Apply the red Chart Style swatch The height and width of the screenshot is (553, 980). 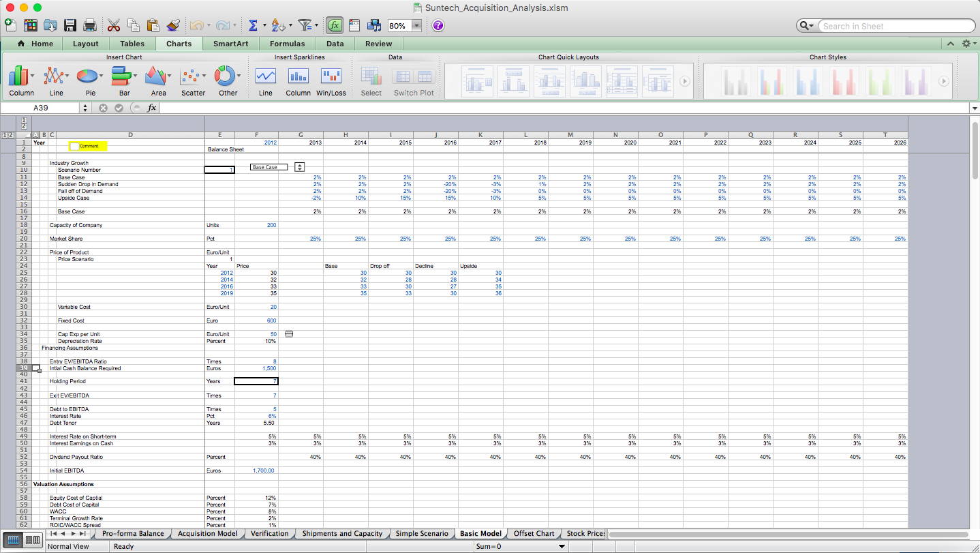844,81
